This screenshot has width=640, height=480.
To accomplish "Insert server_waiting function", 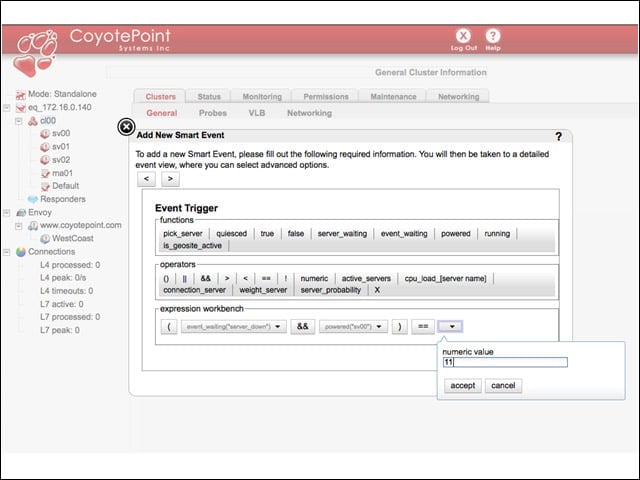I will click(342, 233).
